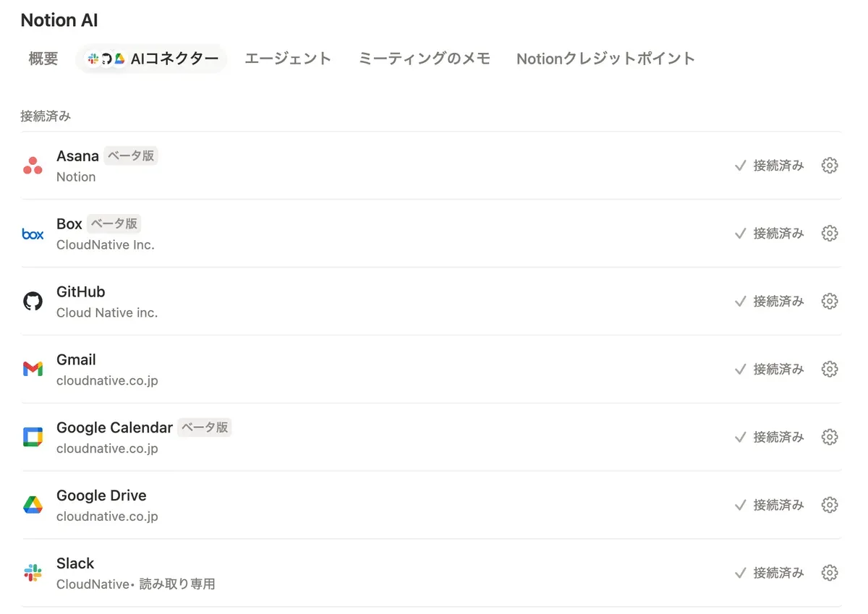The image size is (868, 614).
Task: Switch to the 概要 tab
Action: pyautogui.click(x=43, y=59)
